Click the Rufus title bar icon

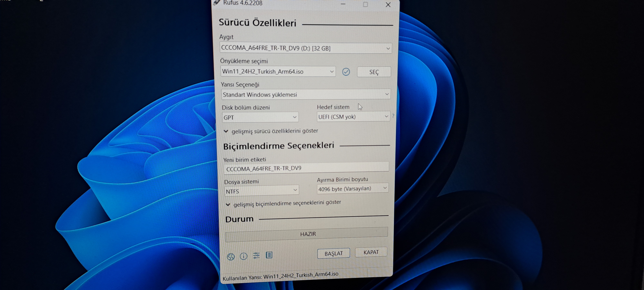pos(217,3)
